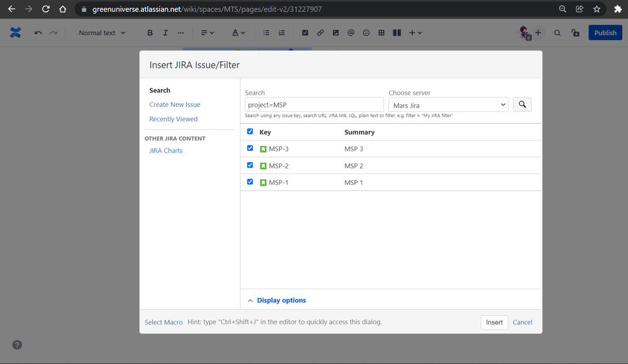Click the insert link toolbar icon
This screenshot has height=364, width=628.
[x=321, y=33]
